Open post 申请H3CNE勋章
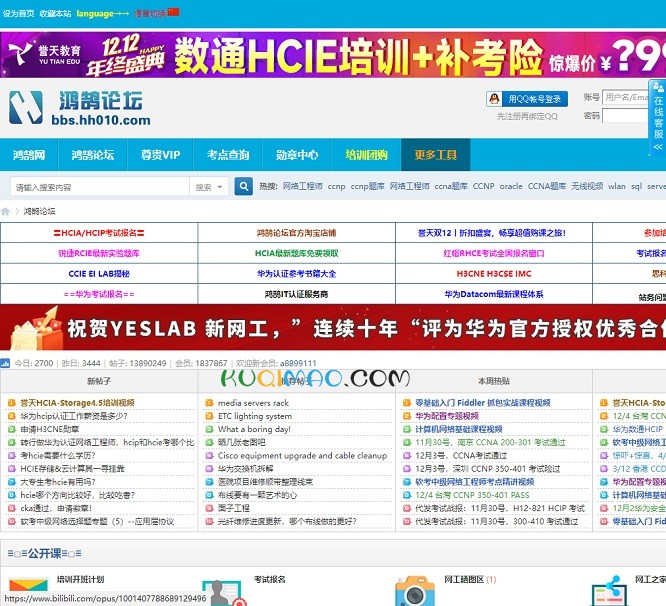Image resolution: width=666 pixels, height=606 pixels. 50,429
